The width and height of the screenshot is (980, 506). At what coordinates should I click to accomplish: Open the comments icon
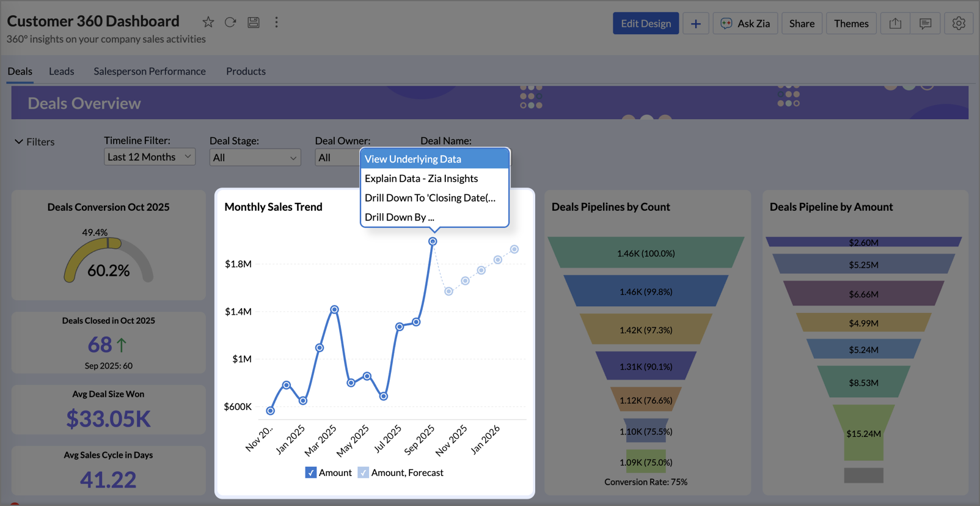[x=925, y=24]
